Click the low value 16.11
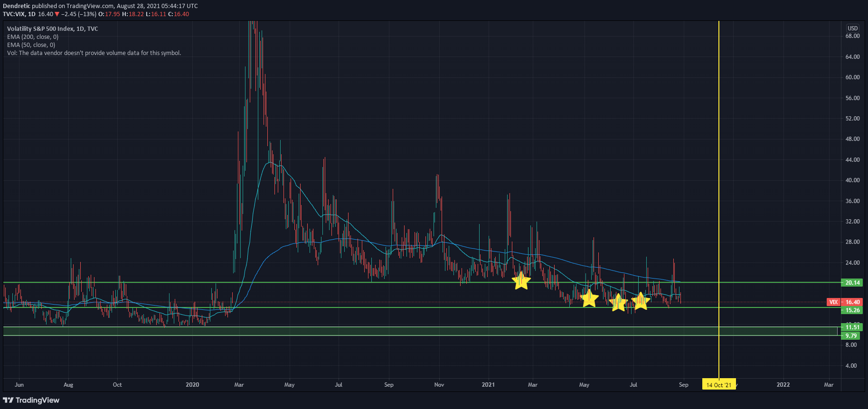Image resolution: width=868 pixels, height=409 pixels. coord(159,14)
